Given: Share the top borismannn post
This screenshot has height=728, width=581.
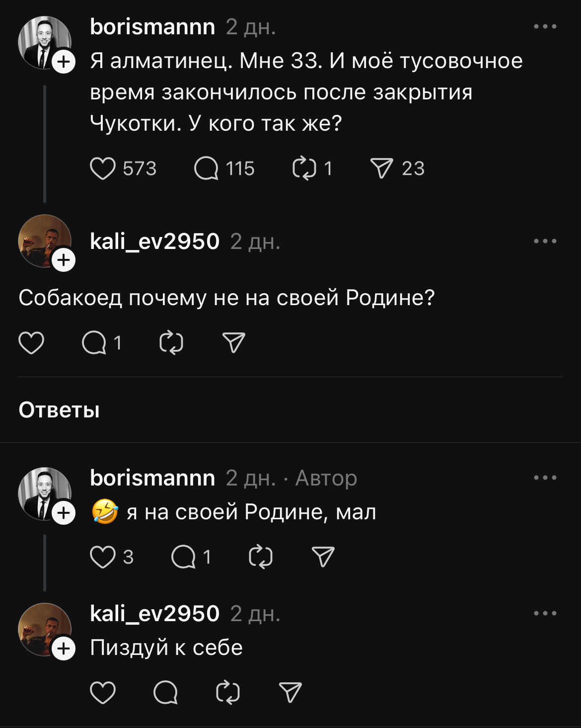Looking at the screenshot, I should click(381, 168).
